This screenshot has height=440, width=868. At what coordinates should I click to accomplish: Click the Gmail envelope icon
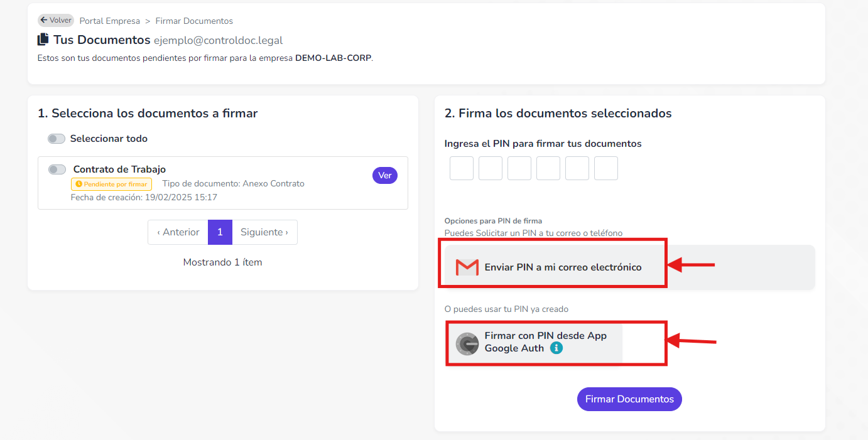coord(467,267)
